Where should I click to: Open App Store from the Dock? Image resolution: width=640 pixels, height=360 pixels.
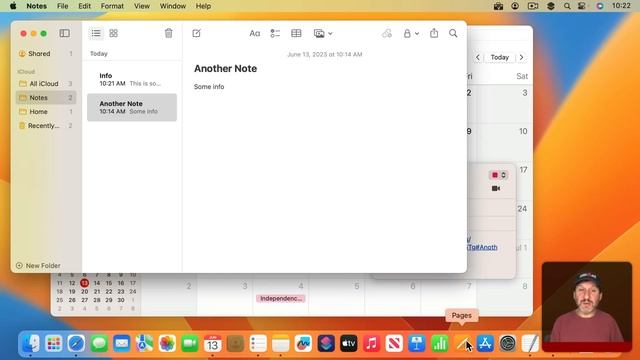coord(485,343)
